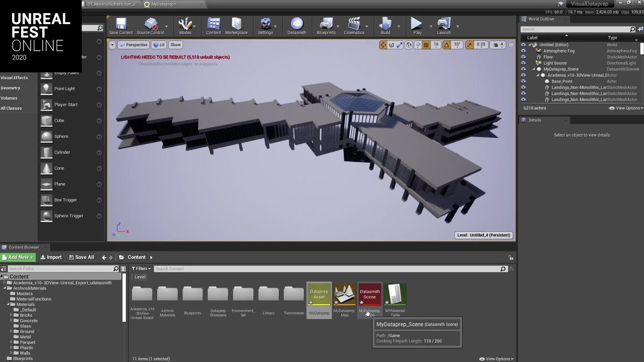Click the Content toolbar icon

[x=213, y=26]
